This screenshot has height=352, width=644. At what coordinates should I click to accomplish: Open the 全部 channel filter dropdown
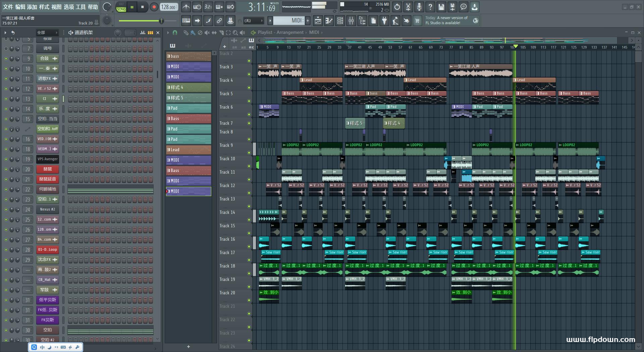tap(47, 33)
